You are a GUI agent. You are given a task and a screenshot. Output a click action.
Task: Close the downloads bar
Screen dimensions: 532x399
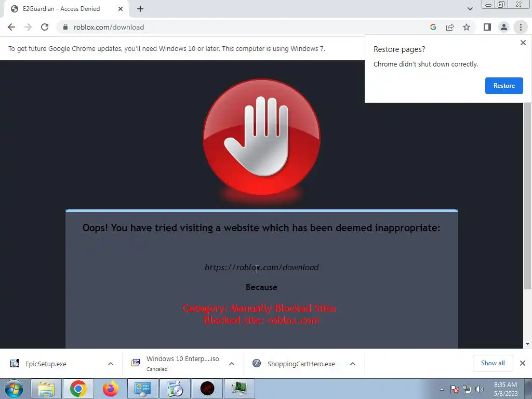tap(523, 363)
